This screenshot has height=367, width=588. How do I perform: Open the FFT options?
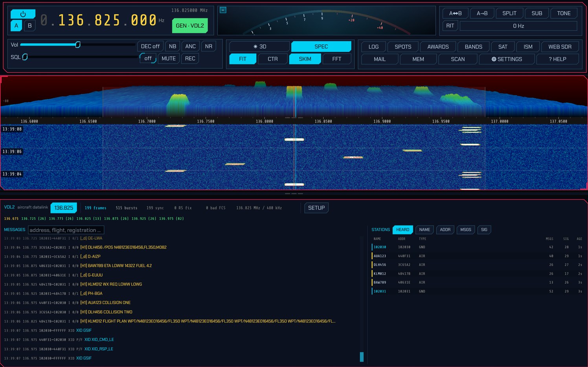click(337, 59)
